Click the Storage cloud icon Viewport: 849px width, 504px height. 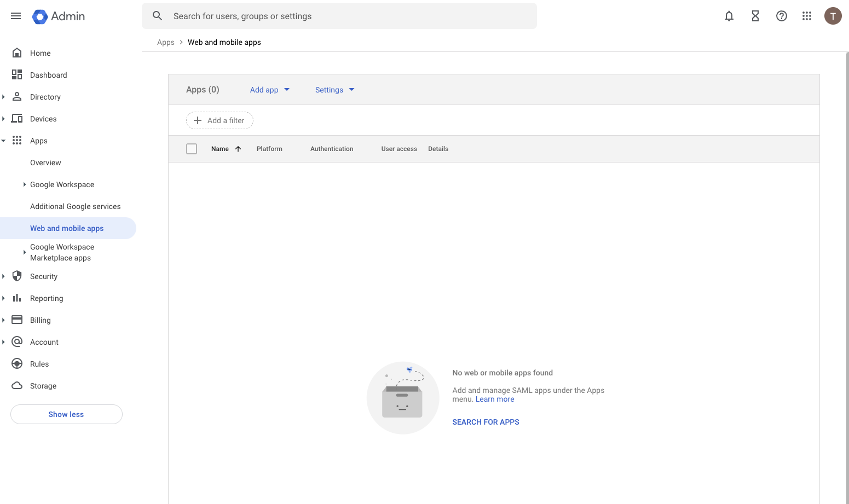click(17, 386)
